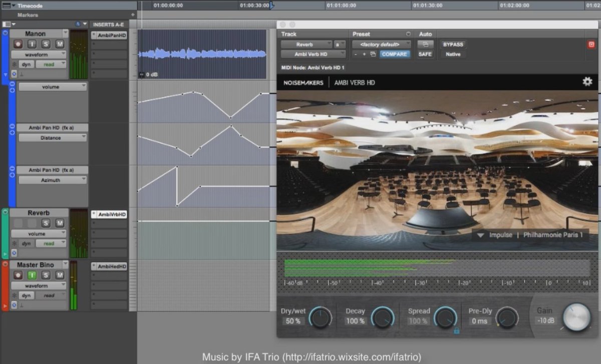The image size is (601, 364).
Task: Solo the Manon track
Action: tap(46, 44)
